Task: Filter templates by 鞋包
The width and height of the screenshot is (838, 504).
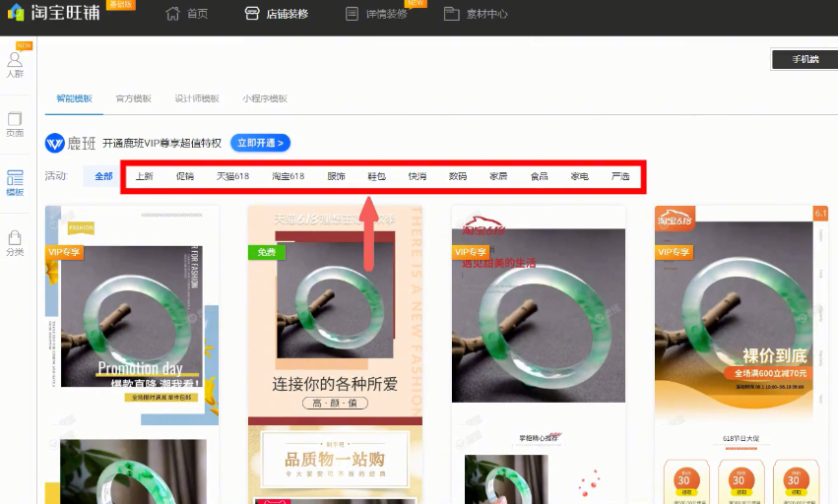Action: coord(377,176)
